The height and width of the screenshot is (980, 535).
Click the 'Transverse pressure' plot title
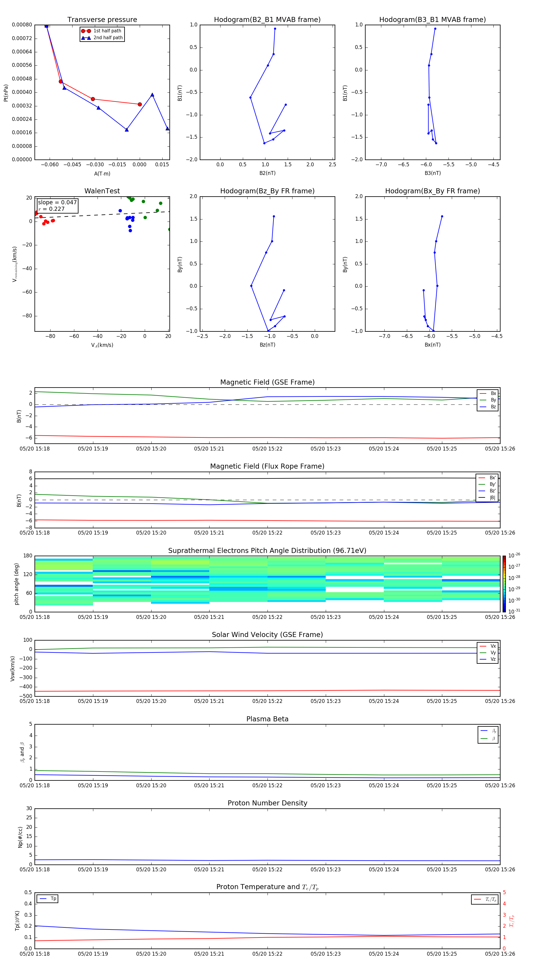(102, 20)
